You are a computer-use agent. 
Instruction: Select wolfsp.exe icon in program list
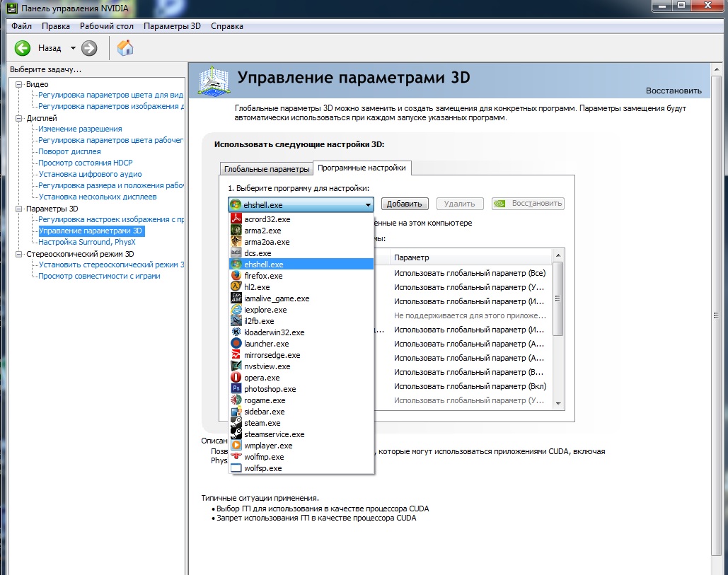point(236,468)
